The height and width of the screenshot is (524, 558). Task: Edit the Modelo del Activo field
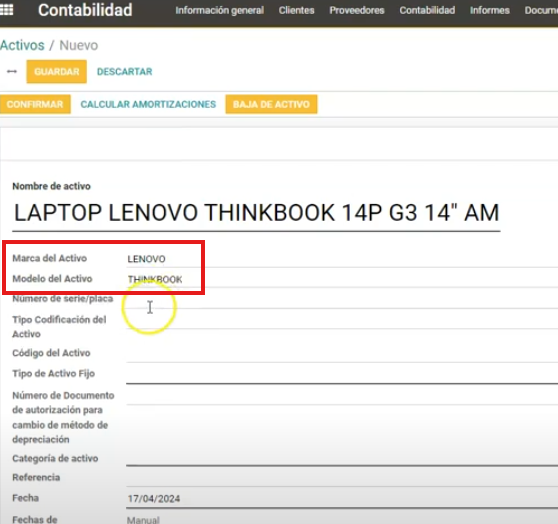(x=342, y=279)
